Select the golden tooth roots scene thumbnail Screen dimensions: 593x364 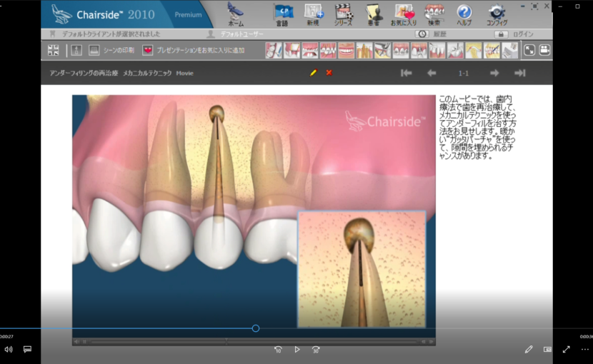[364, 50]
